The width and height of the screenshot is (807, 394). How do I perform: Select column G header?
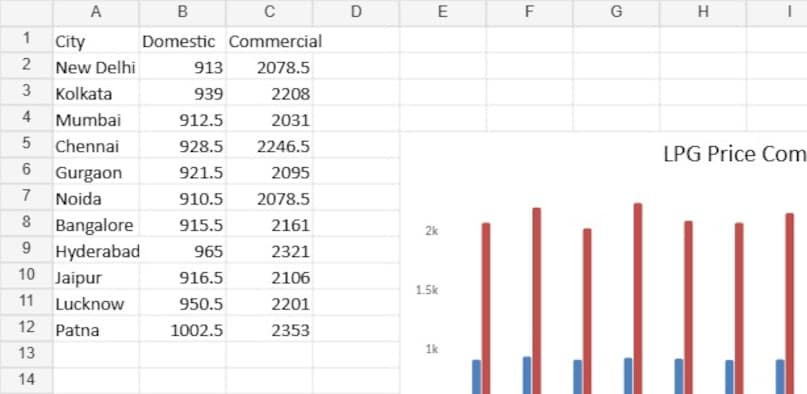[616, 13]
